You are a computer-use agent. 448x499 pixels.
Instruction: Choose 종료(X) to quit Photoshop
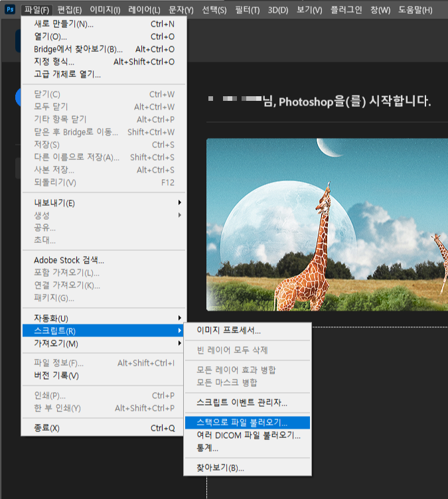click(104, 428)
